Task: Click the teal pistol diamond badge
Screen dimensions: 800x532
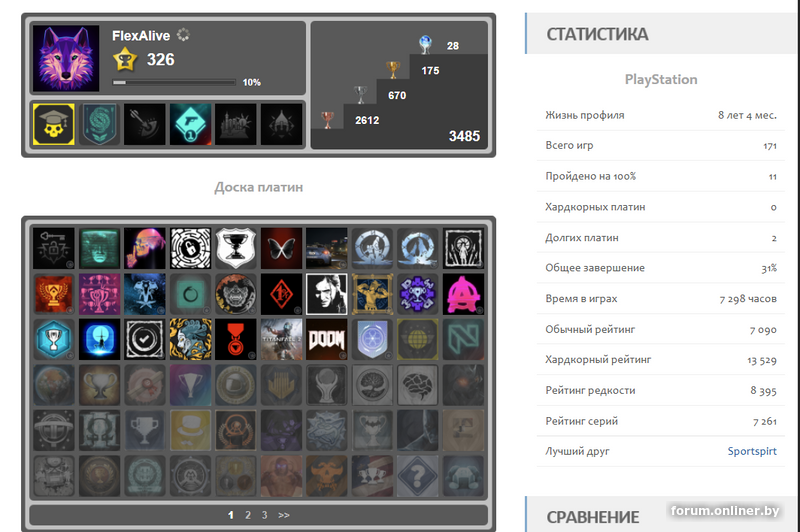Action: [x=190, y=124]
